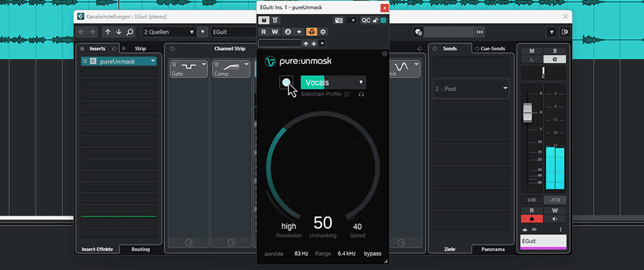Take a plugin snapshot with camera icon
The width and height of the screenshot is (644, 270).
(x=339, y=20)
